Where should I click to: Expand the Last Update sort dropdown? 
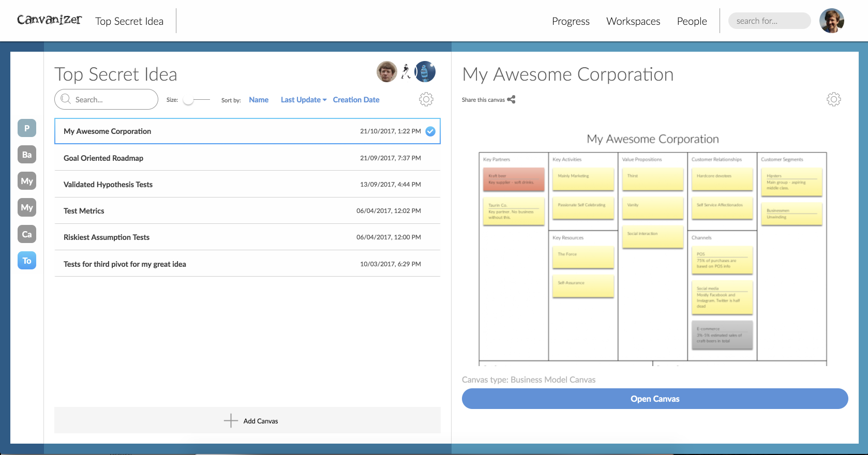point(304,100)
